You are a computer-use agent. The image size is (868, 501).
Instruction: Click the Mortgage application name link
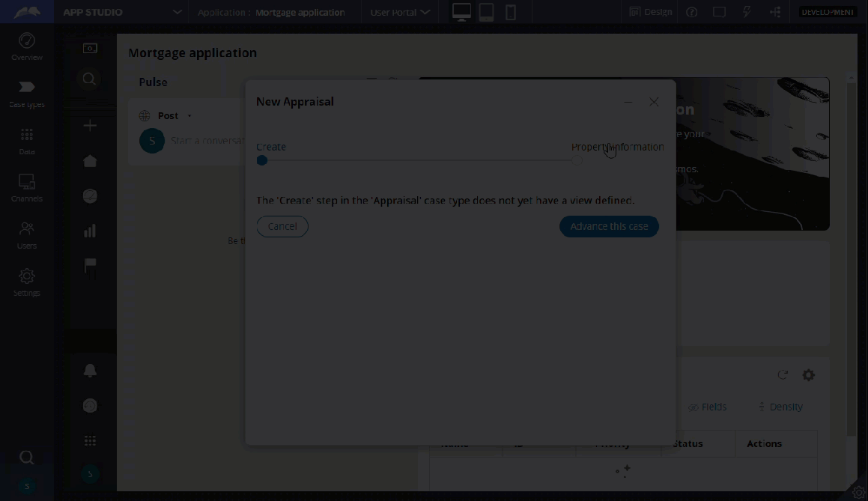300,12
